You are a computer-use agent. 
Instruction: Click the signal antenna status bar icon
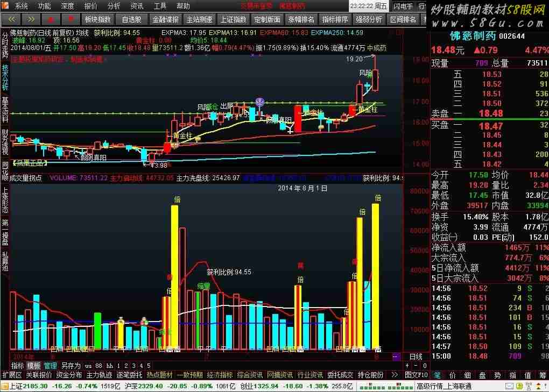[x=529, y=387]
